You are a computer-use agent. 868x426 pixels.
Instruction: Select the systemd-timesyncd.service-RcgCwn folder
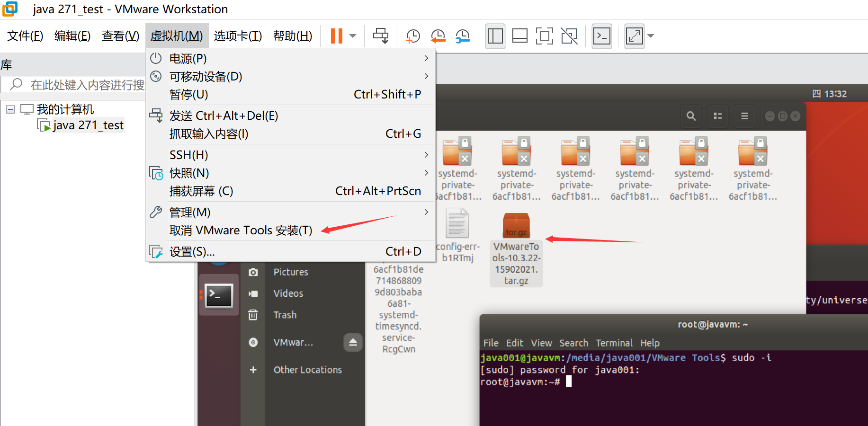[x=399, y=310]
